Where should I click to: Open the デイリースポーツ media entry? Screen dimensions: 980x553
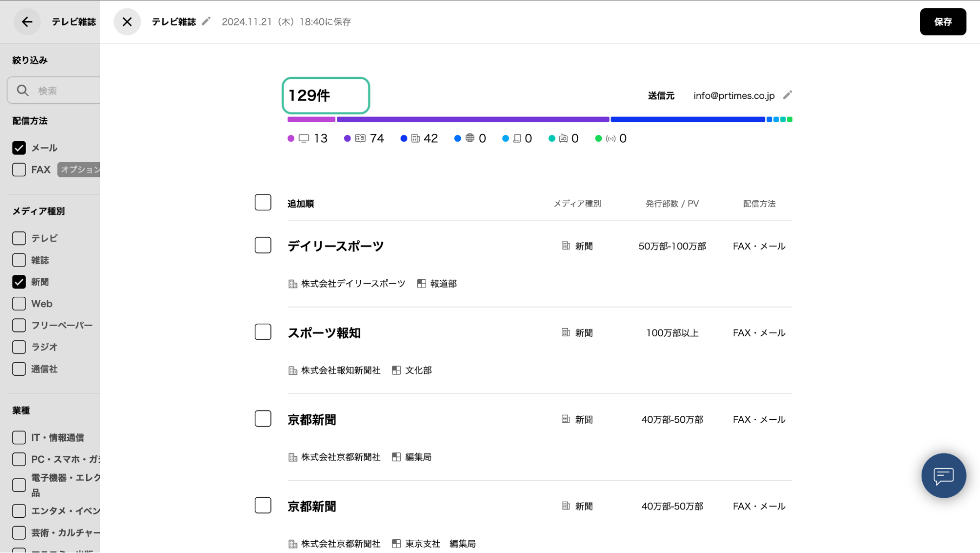[x=335, y=246]
